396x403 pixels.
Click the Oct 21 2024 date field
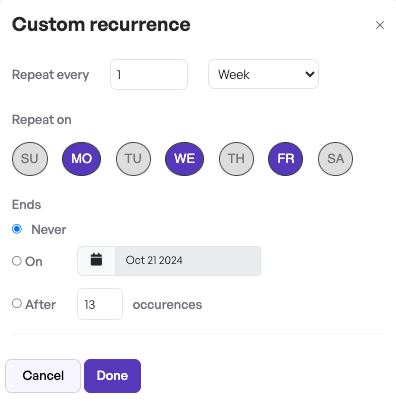click(x=188, y=261)
